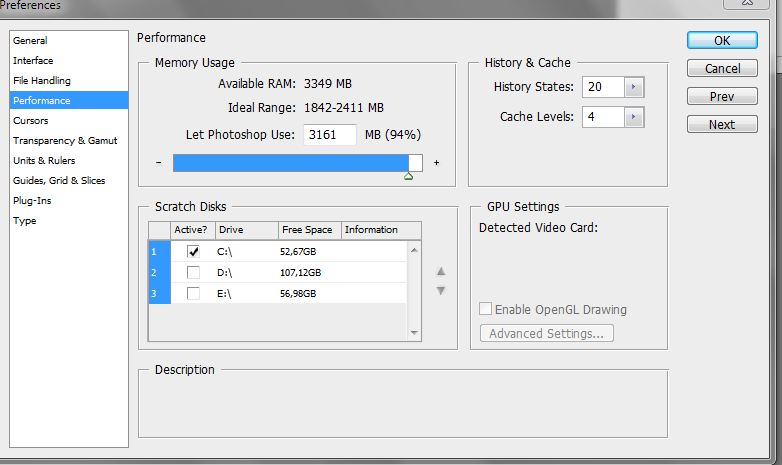782x465 pixels.
Task: Click the Active? column header
Action: (193, 230)
